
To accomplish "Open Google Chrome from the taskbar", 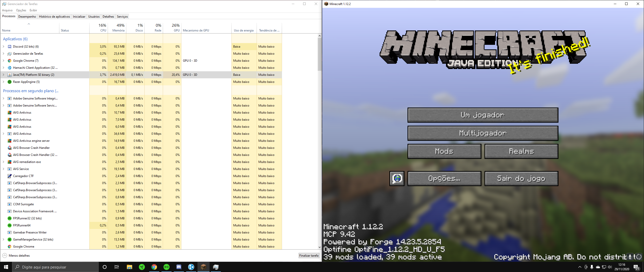I will 154,267.
